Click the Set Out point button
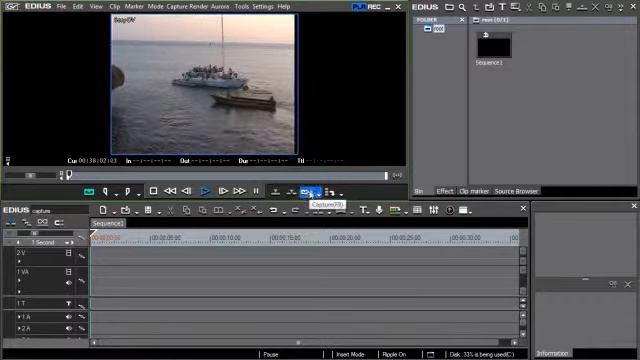This screenshot has width=640, height=360. coord(128,191)
